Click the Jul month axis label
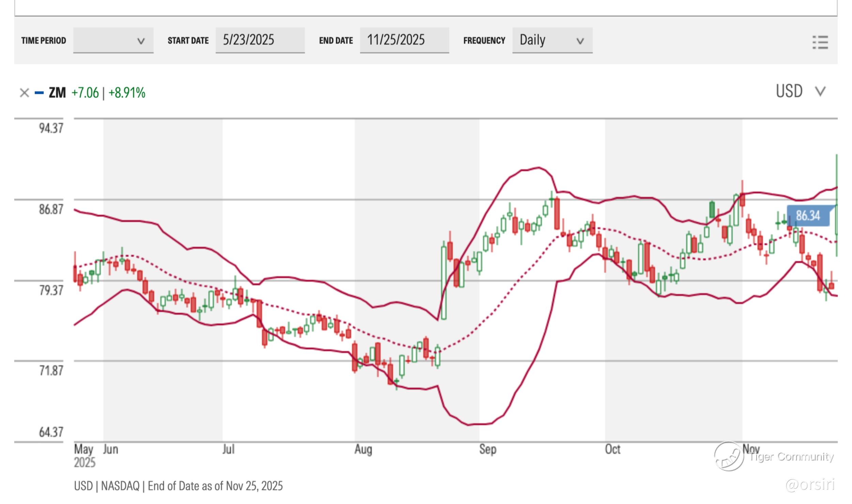 click(x=228, y=449)
